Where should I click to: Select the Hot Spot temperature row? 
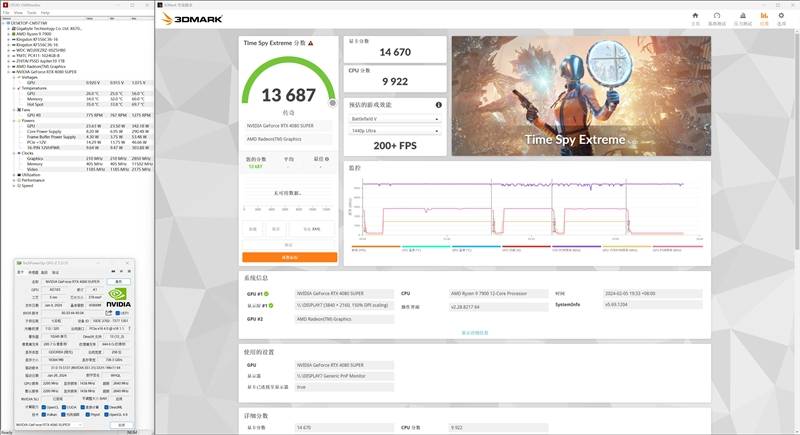click(x=77, y=105)
